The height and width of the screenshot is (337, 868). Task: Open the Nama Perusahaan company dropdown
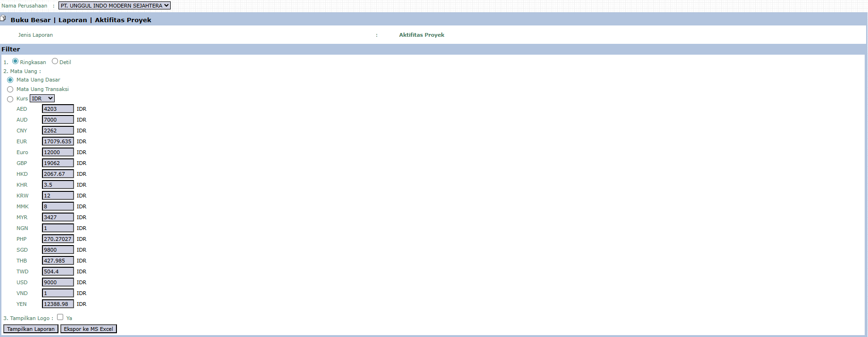click(x=115, y=6)
